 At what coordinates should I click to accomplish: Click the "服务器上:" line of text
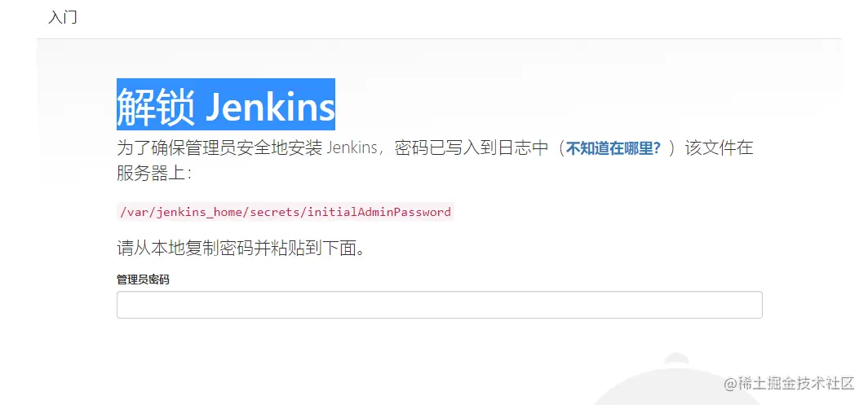(154, 174)
